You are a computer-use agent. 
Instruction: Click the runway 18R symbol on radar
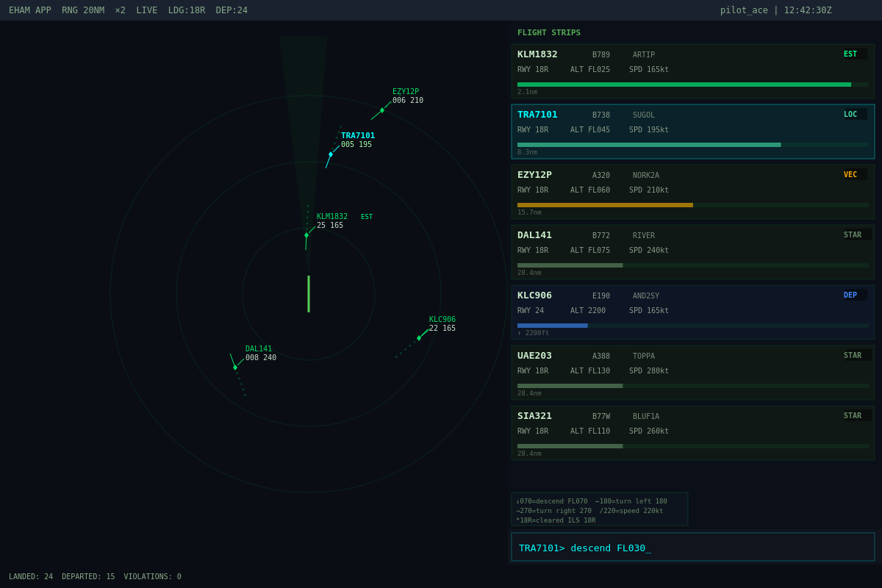309,294
